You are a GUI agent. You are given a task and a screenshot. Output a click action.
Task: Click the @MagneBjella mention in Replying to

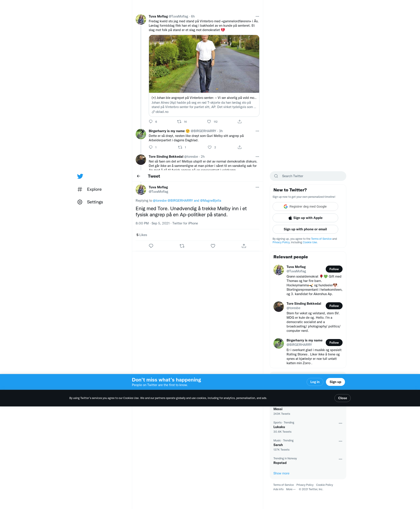click(x=210, y=201)
